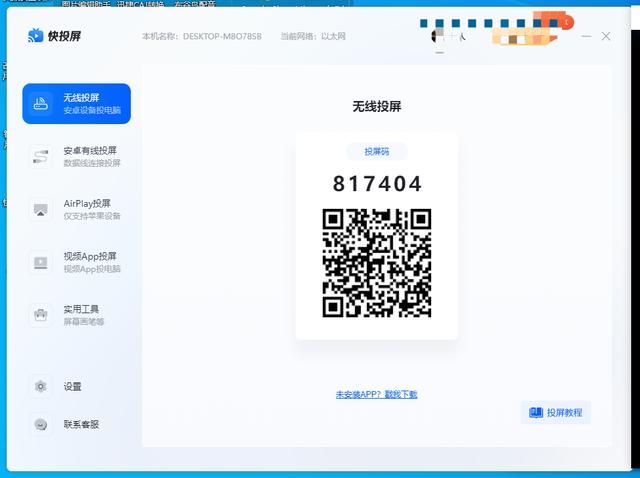Switch to AirPlay投屏 tab label
Screen dimensions: 640x478
coord(87,204)
